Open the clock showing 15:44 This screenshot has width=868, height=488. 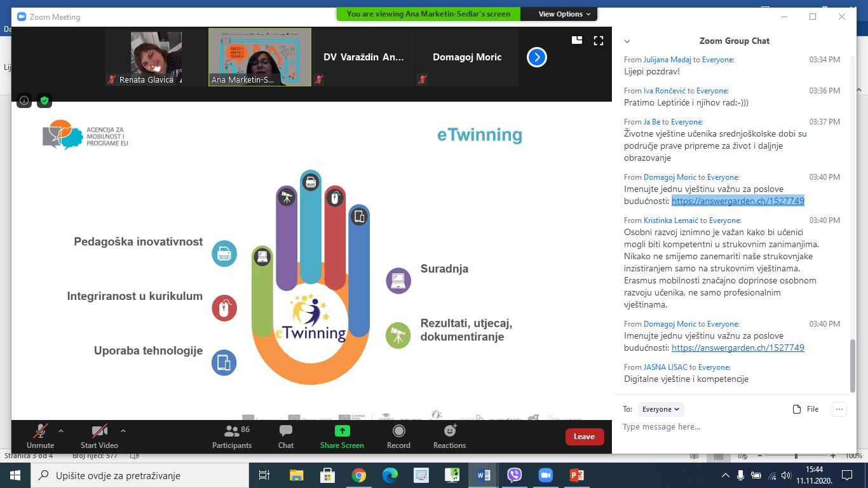(x=814, y=475)
